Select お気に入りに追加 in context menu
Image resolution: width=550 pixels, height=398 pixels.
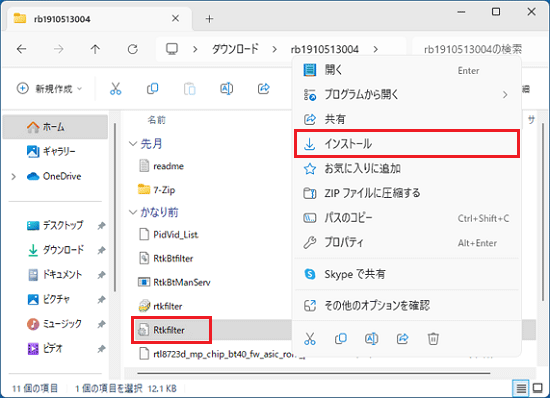tap(407, 169)
